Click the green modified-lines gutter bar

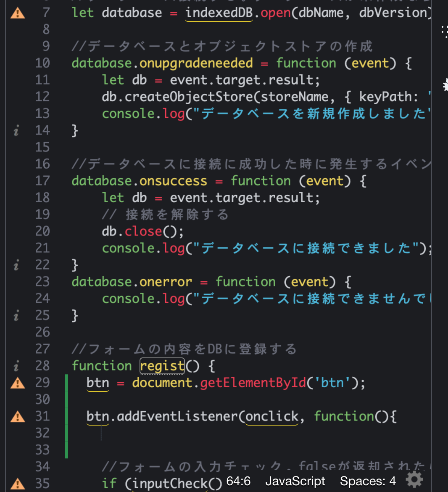(66, 412)
